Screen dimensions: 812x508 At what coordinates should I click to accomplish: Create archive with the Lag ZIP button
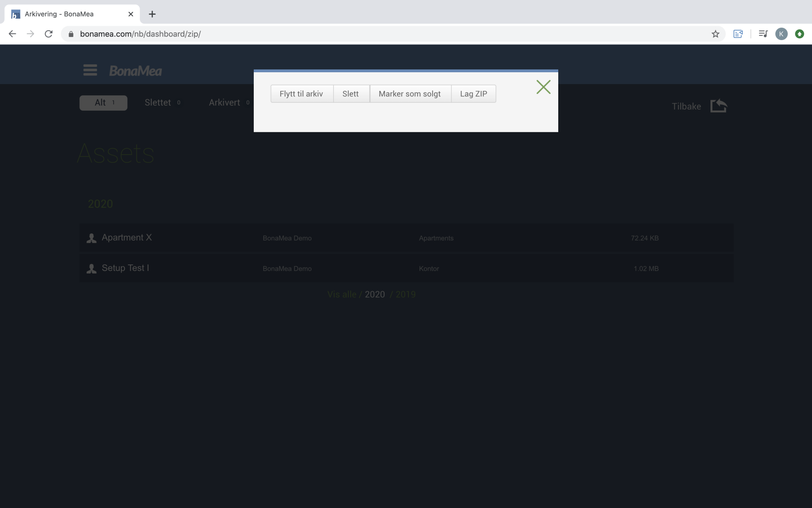(x=473, y=94)
